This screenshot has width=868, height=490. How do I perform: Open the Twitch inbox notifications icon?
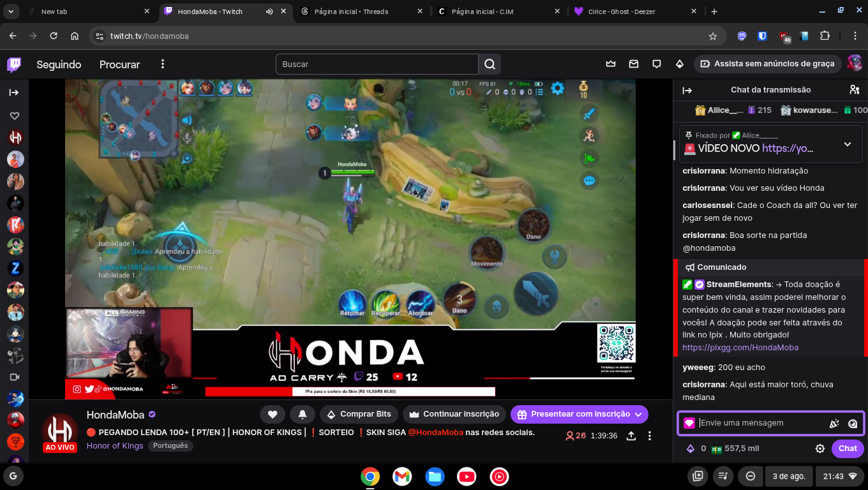pos(634,64)
